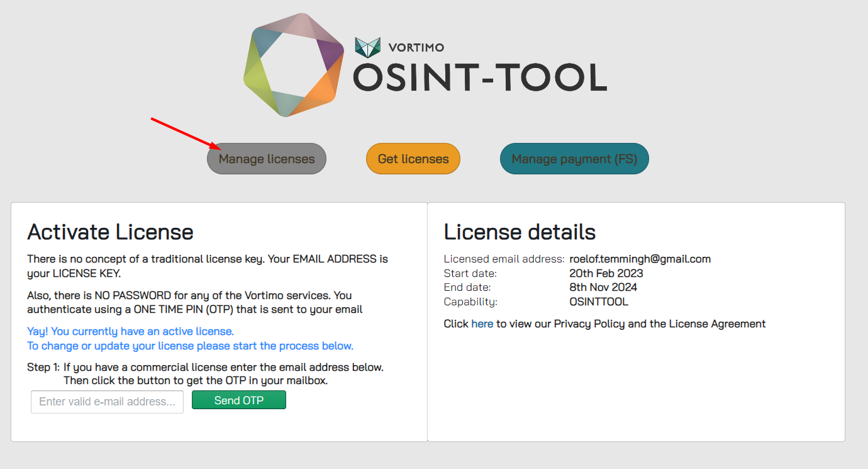
Task: Click the OSINT-TOOL title text
Action: coord(480,77)
